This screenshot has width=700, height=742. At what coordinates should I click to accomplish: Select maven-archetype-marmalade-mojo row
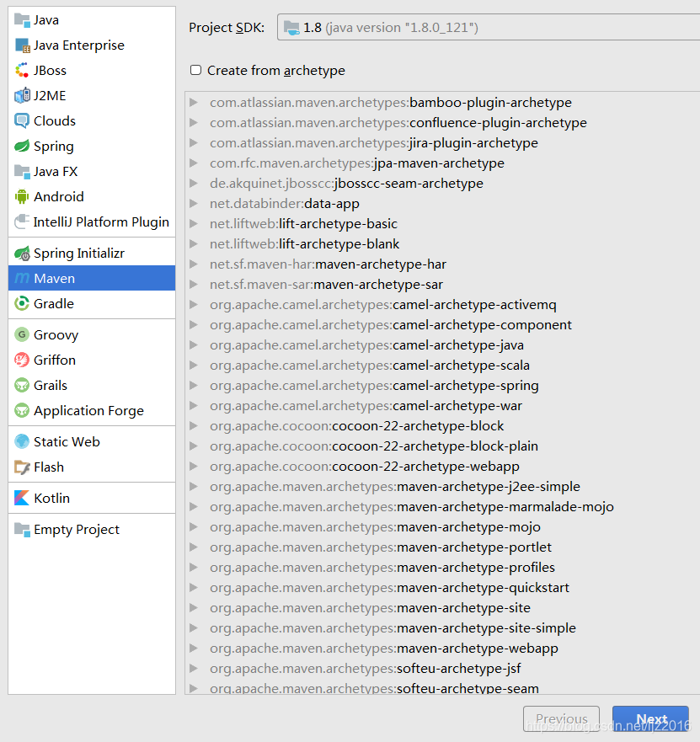pos(442,507)
